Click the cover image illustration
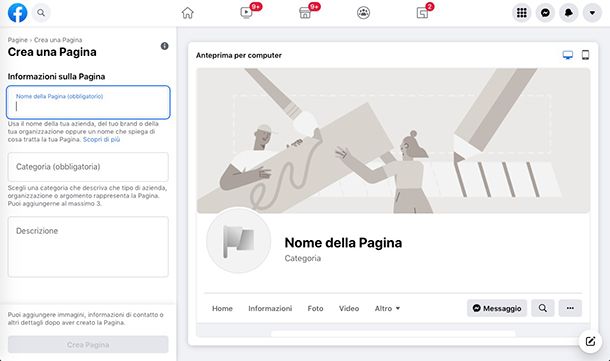Image resolution: width=610 pixels, height=361 pixels. pyautogui.click(x=393, y=141)
